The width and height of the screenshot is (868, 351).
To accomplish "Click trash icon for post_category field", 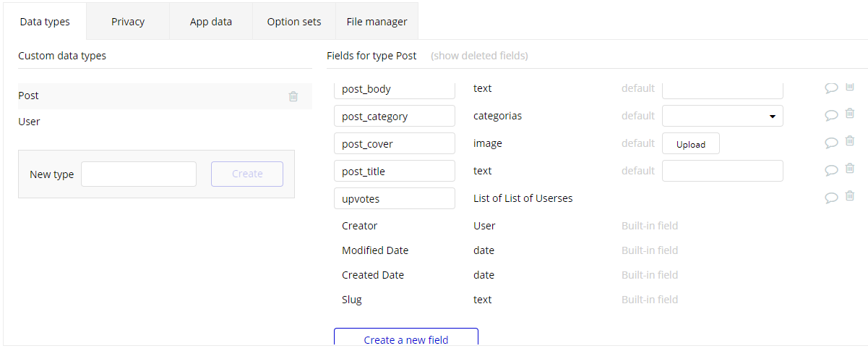I will click(850, 114).
